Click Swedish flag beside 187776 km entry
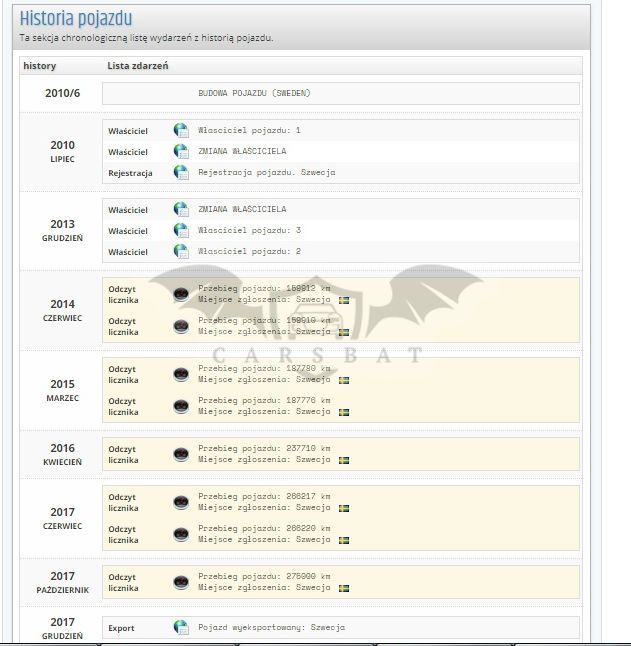This screenshot has height=646, width=631. (344, 412)
